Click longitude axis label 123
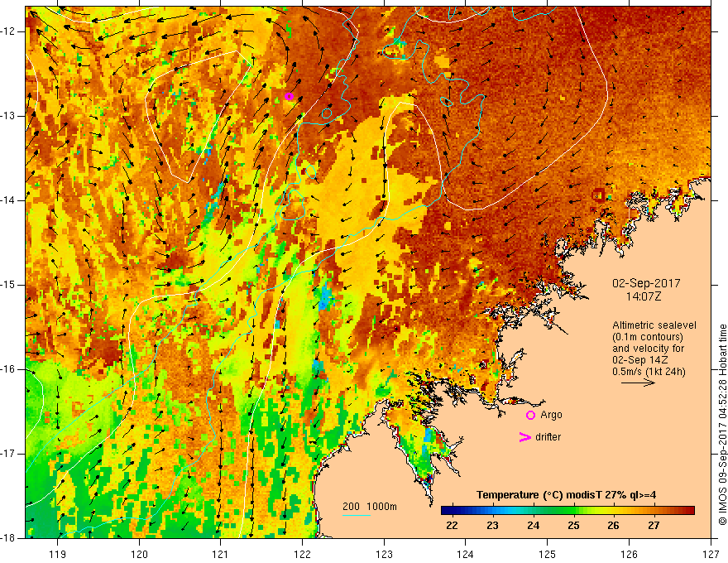 384,554
